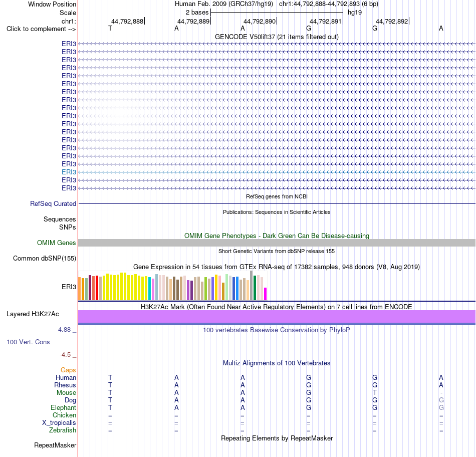Click the dark green bar in GTEx chart
Viewport: 476px width, 457px height.
(255, 288)
